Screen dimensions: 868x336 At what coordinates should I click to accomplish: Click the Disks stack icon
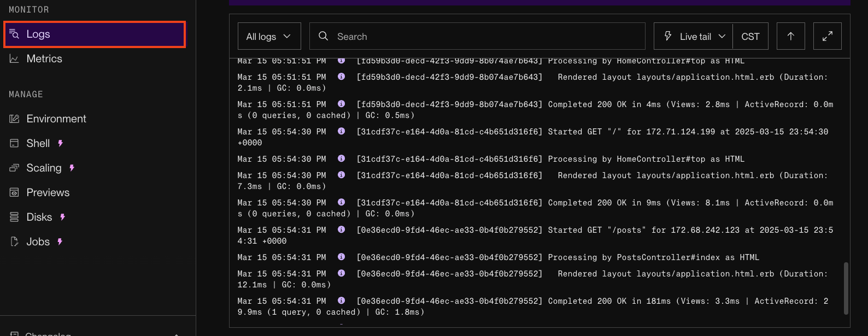[14, 217]
